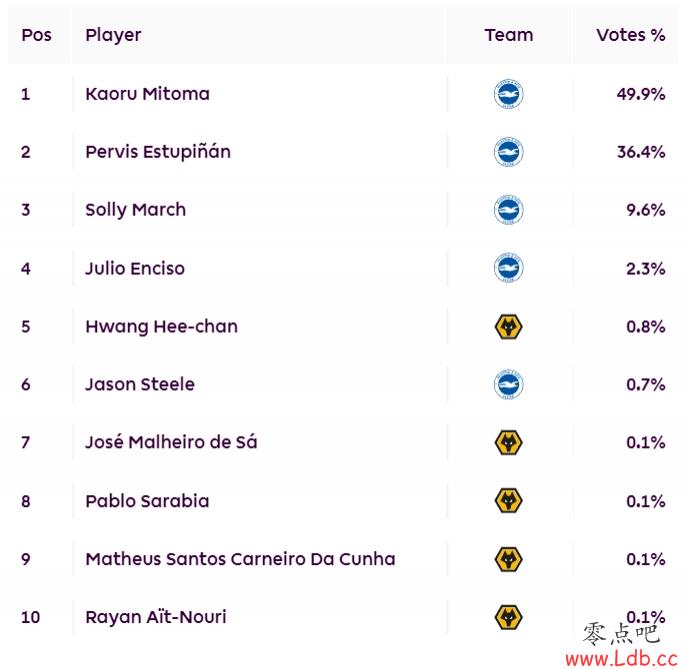Open Kaoru Mitoma player name
This screenshot has height=669, width=687.
point(147,94)
